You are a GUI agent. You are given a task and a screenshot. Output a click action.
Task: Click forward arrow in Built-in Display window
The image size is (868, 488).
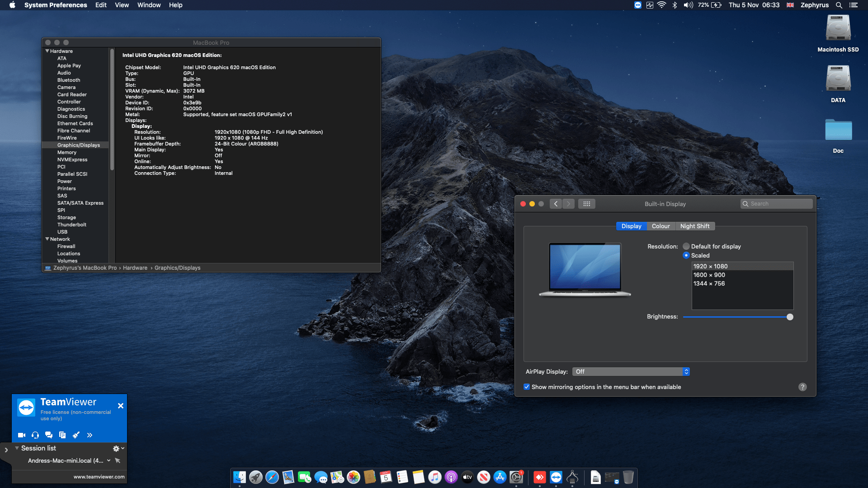[x=569, y=204]
